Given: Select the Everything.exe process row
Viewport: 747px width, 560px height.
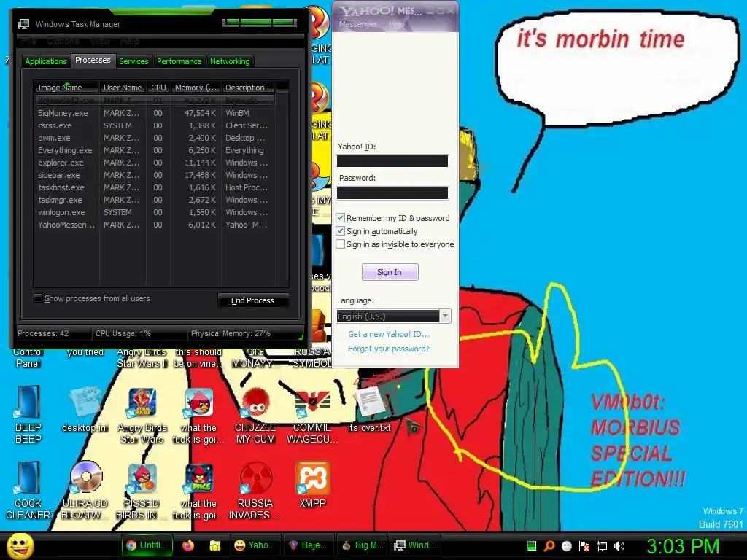Looking at the screenshot, I should tap(155, 150).
